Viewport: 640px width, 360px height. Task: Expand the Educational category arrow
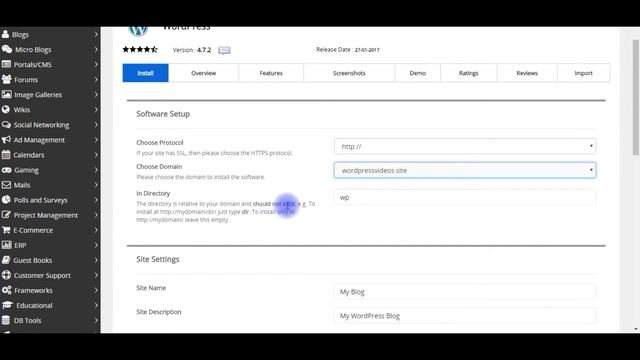[96, 305]
